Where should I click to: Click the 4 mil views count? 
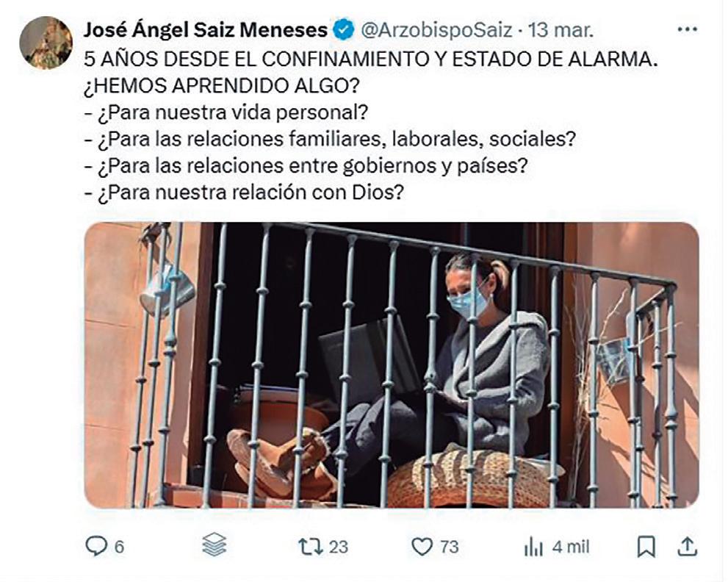click(x=571, y=547)
